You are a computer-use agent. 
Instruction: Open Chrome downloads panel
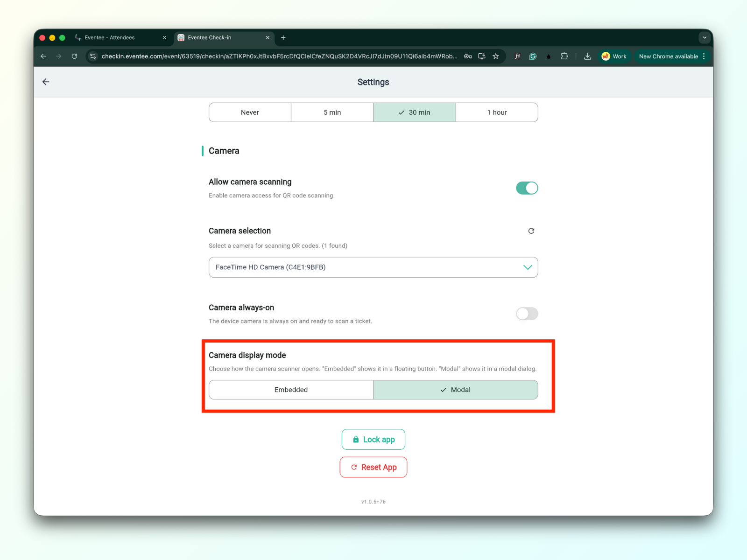pos(588,56)
